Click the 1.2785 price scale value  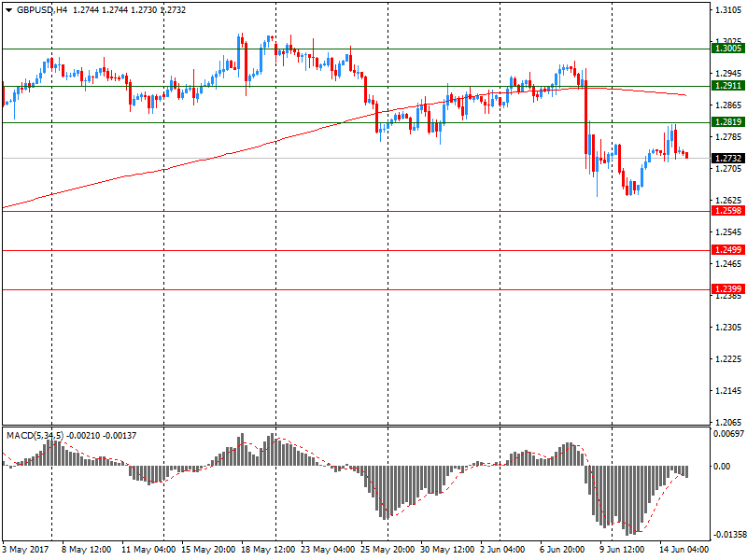(728, 137)
